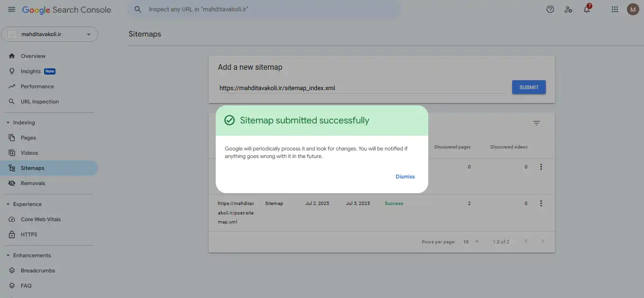Screen dimensions: 644x298
Task: Click the Google Search Console logo
Action: click(67, 10)
